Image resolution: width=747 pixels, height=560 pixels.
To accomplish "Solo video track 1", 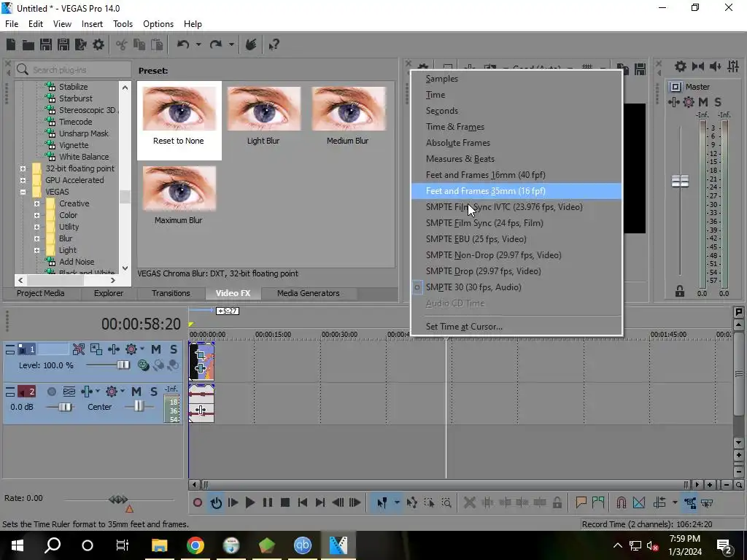I will 174,349.
